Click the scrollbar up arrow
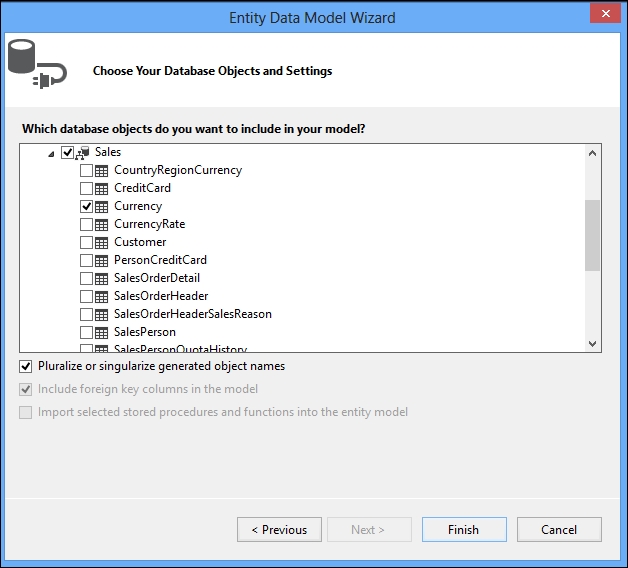 tap(592, 153)
